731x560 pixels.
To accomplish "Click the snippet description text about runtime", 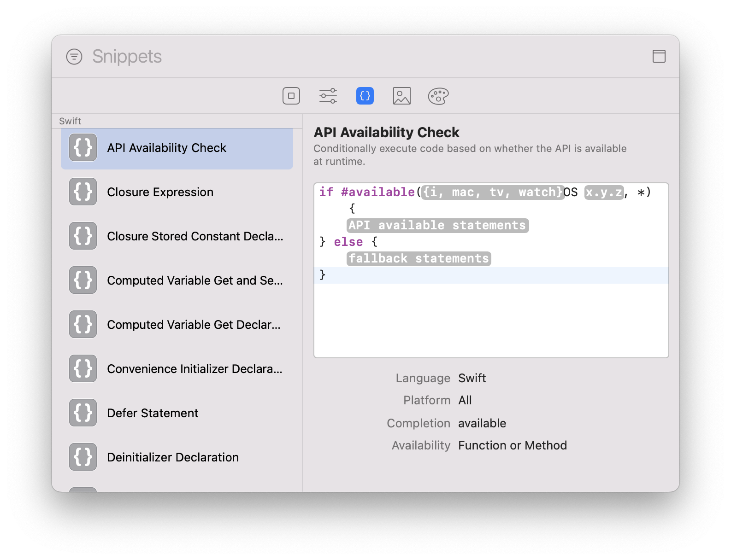I will pyautogui.click(x=470, y=155).
